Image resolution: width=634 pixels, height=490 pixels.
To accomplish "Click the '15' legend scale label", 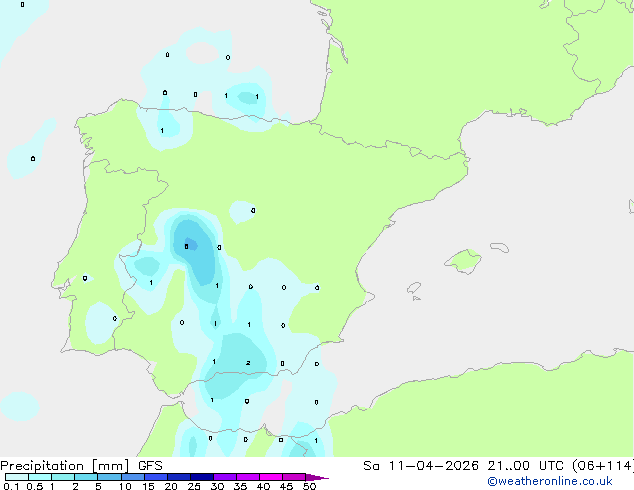I will 148,486.
